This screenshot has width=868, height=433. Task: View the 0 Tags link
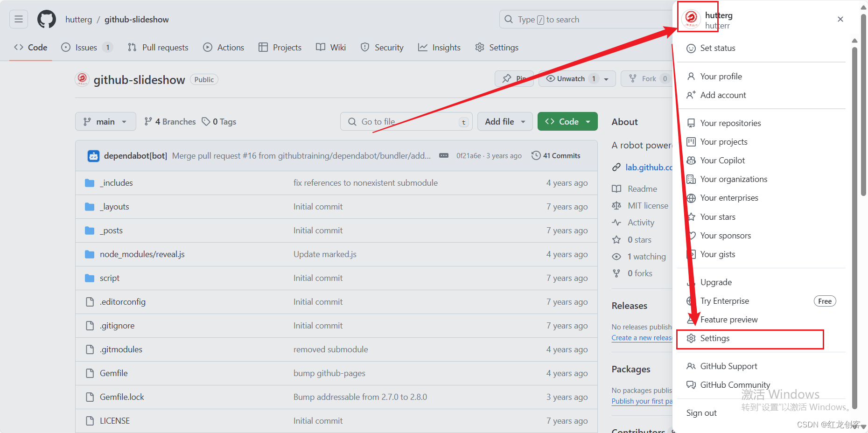click(219, 122)
